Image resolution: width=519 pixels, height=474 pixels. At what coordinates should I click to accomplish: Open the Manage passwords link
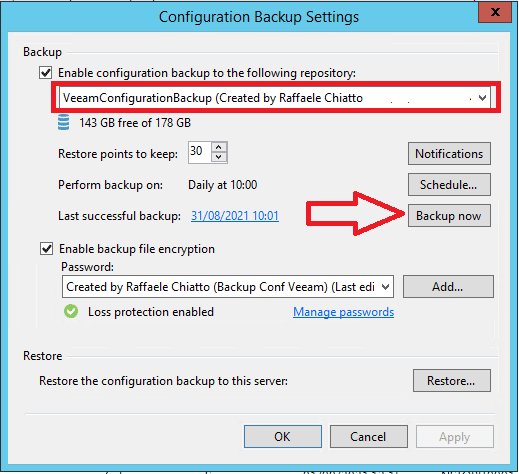point(343,312)
